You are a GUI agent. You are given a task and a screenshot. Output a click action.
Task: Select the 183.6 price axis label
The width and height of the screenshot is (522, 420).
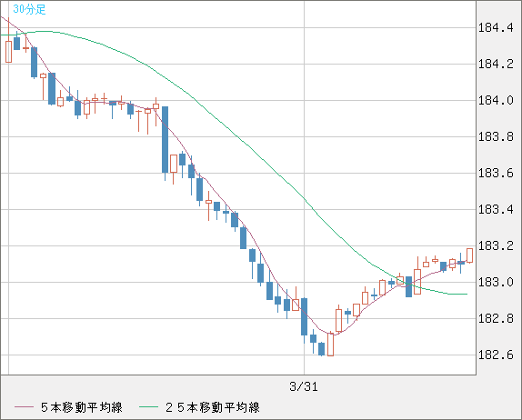pos(496,173)
